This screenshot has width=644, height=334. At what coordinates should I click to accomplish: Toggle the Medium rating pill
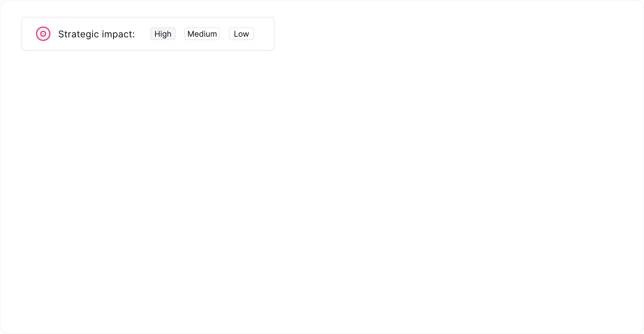point(202,34)
